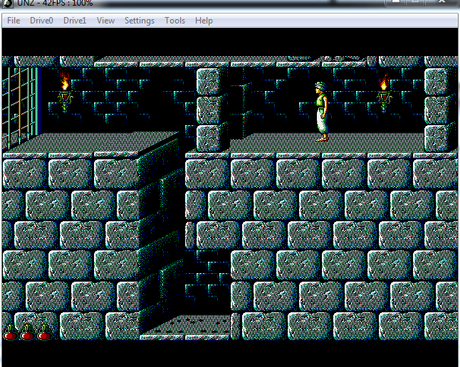
Task: Open the Help menu
Action: (204, 21)
